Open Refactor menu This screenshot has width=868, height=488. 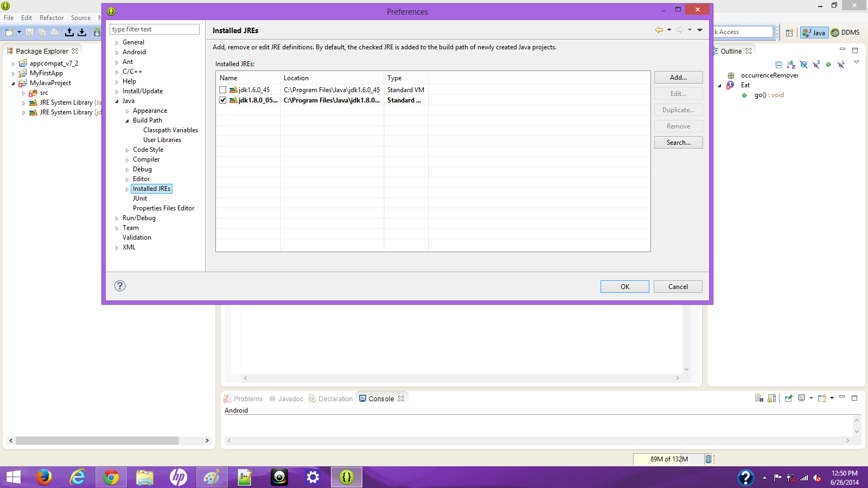point(52,18)
